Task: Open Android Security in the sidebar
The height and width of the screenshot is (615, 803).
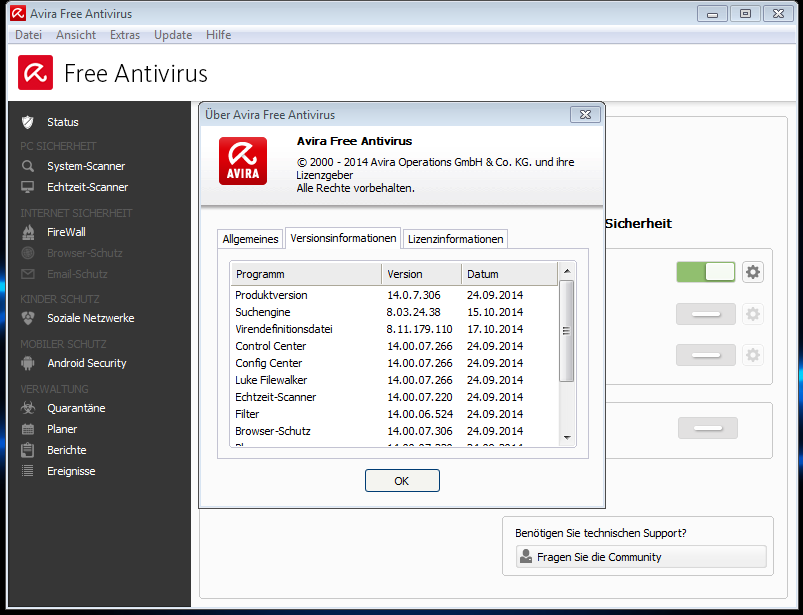Action: [x=87, y=363]
